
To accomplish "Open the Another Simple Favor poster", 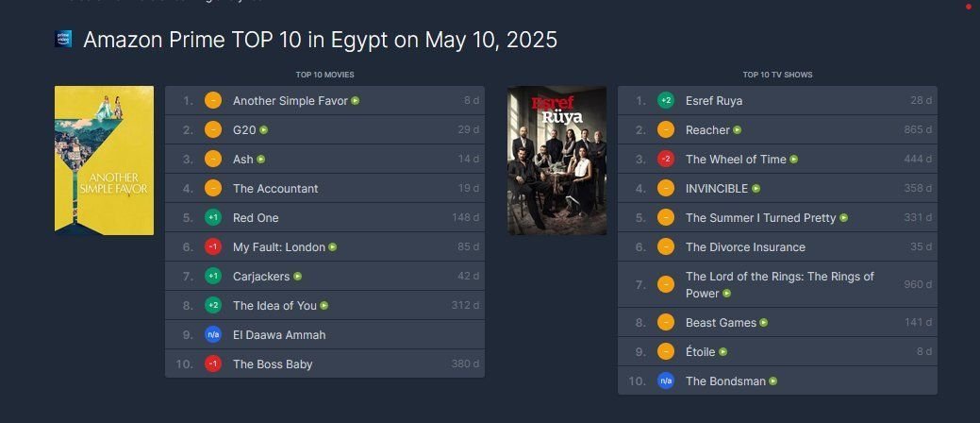I will 104,161.
